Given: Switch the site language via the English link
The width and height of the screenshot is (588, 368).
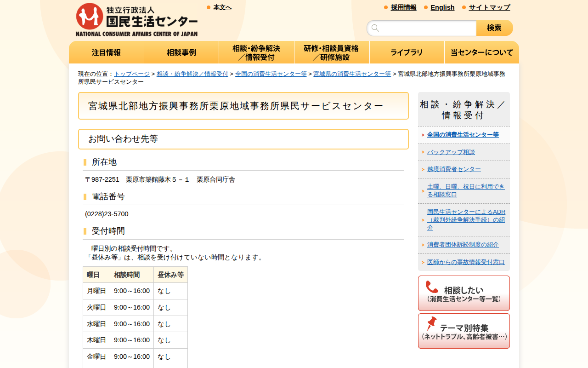Looking at the screenshot, I should [x=442, y=7].
